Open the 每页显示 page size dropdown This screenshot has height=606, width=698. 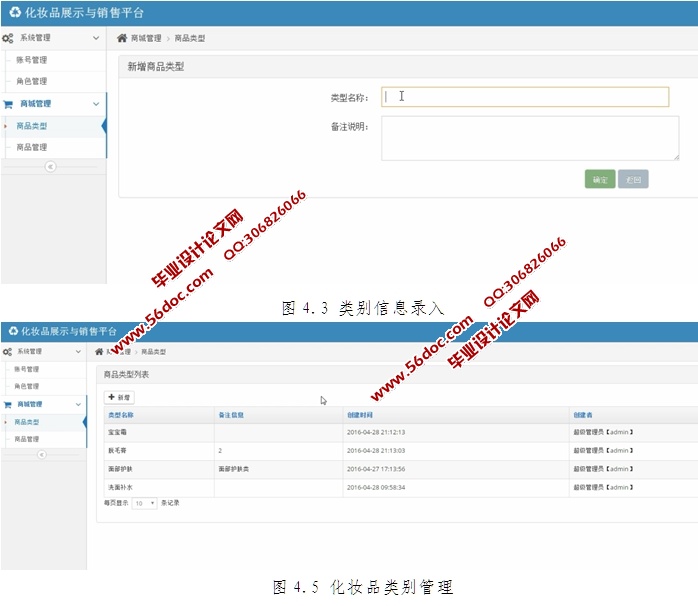[x=145, y=503]
